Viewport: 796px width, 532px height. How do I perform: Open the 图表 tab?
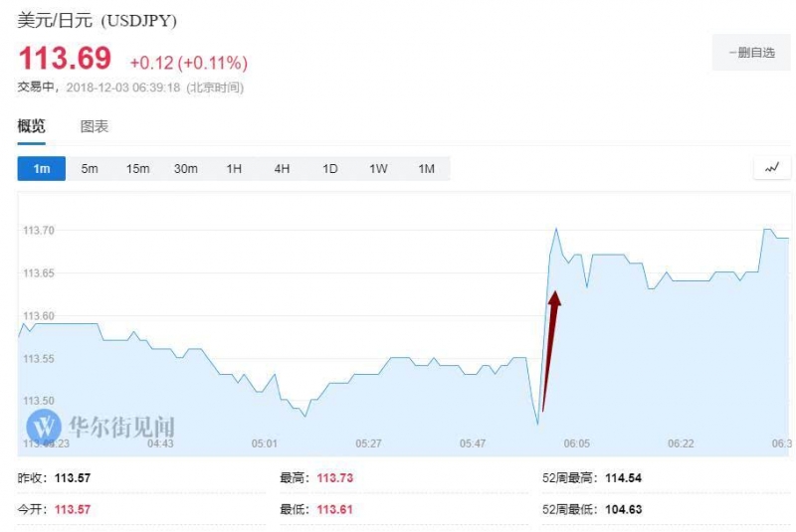(95, 126)
